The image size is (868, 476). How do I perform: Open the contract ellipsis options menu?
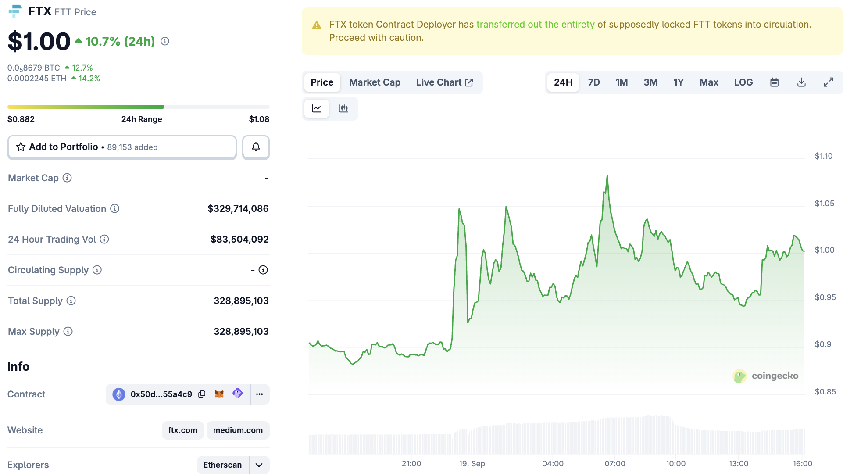(x=259, y=394)
